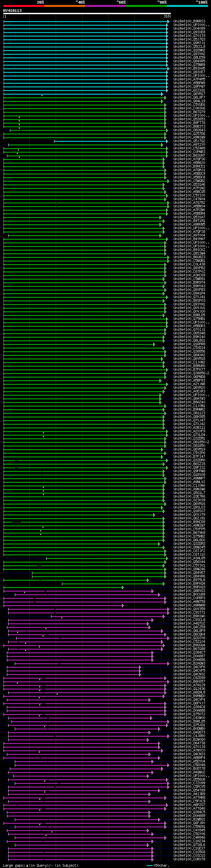Screen dimensions: 211x868
Task: Click the UniRef100_B6K657 label
Action: click(x=189, y=681)
